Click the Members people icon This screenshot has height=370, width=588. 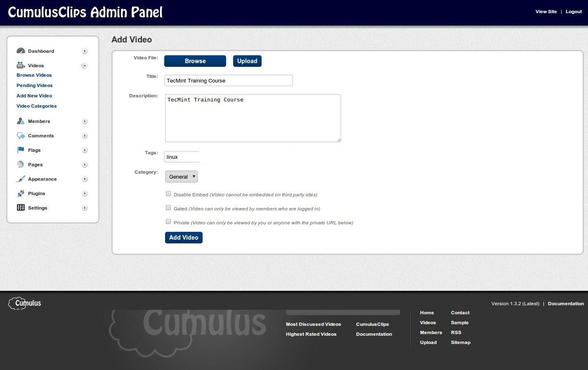tap(21, 121)
